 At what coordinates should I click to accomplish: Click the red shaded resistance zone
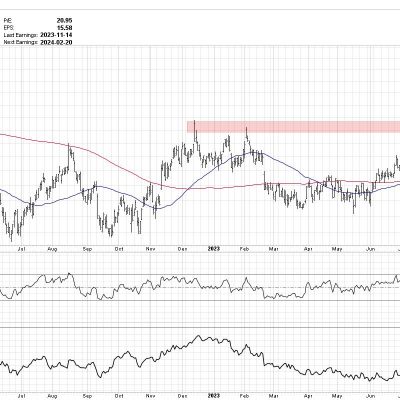click(293, 126)
